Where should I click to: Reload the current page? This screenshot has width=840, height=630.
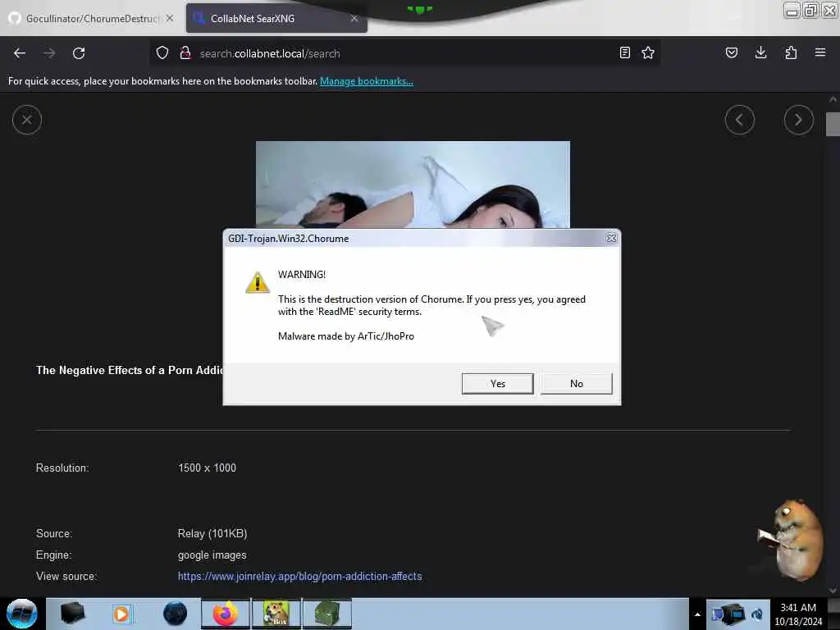(79, 53)
